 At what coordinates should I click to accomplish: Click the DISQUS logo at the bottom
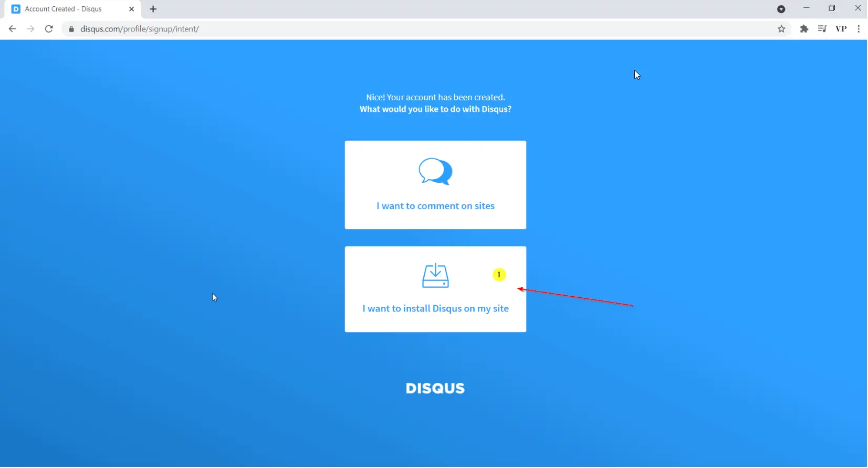(x=435, y=388)
